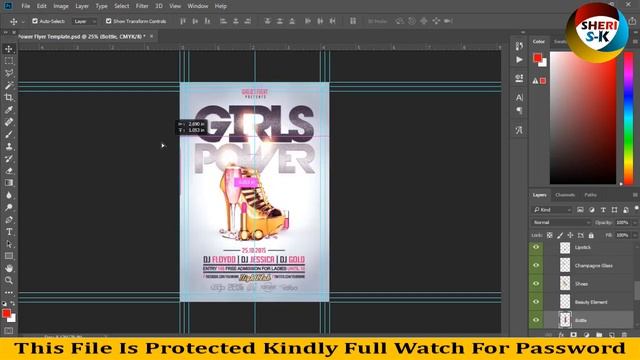This screenshot has height=360, width=640.
Task: Open the Layer menu
Action: 82,6
